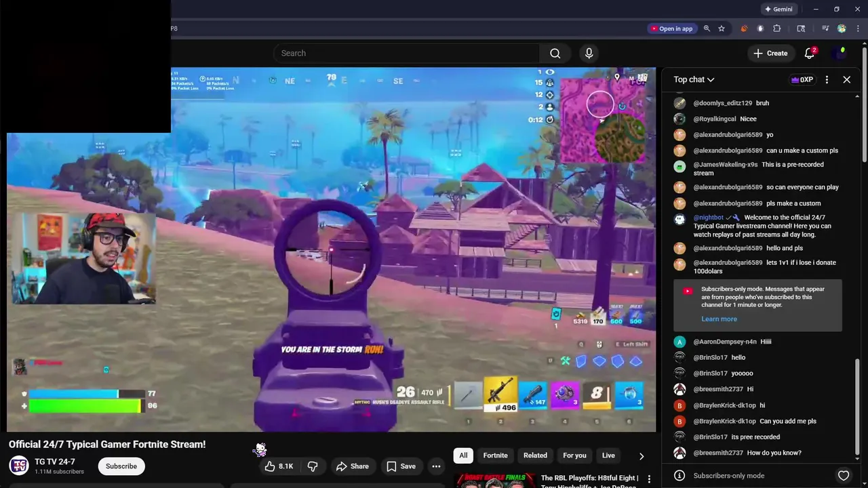Click the video title text
The width and height of the screenshot is (868, 488).
point(107,445)
